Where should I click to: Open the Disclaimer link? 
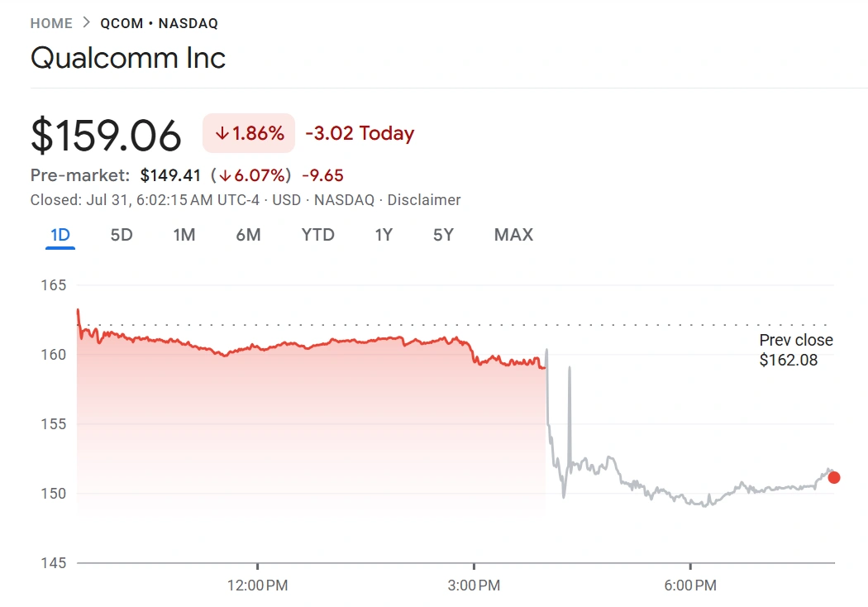coord(424,200)
